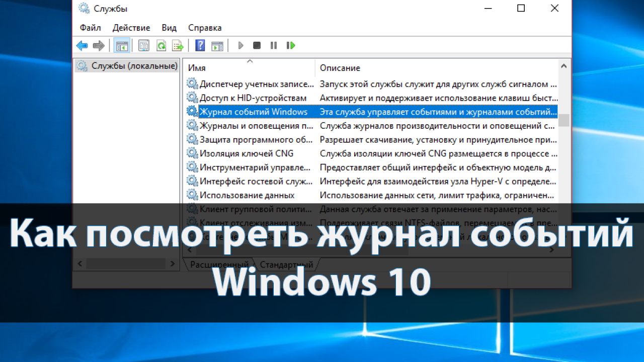Screen dimensions: 644x362
Task: Click gear icon of Интерфейс гостевой службы
Action: pyautogui.click(x=192, y=181)
